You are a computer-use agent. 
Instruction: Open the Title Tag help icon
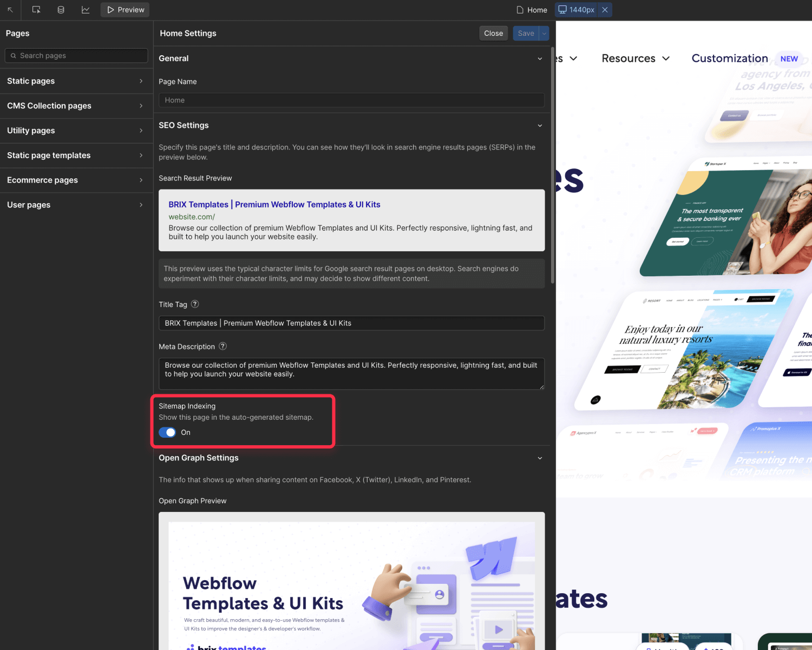point(195,304)
